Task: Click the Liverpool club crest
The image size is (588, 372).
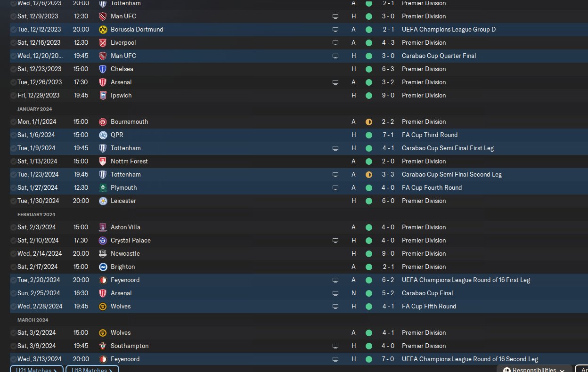Action: 103,42
